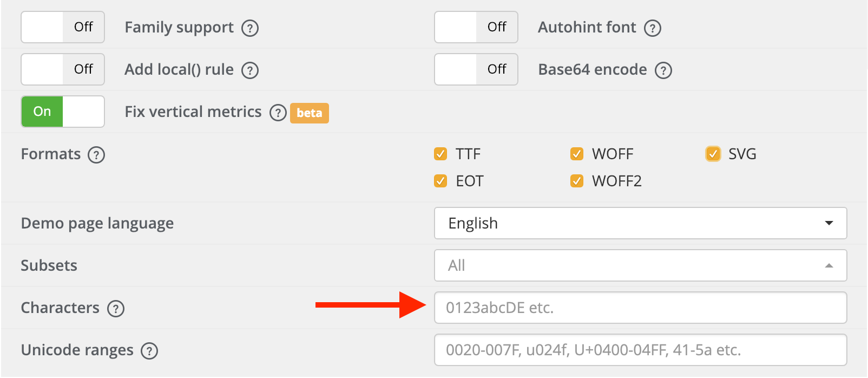Switch on the Autohint font toggle
The width and height of the screenshot is (868, 378).
pyautogui.click(x=476, y=27)
